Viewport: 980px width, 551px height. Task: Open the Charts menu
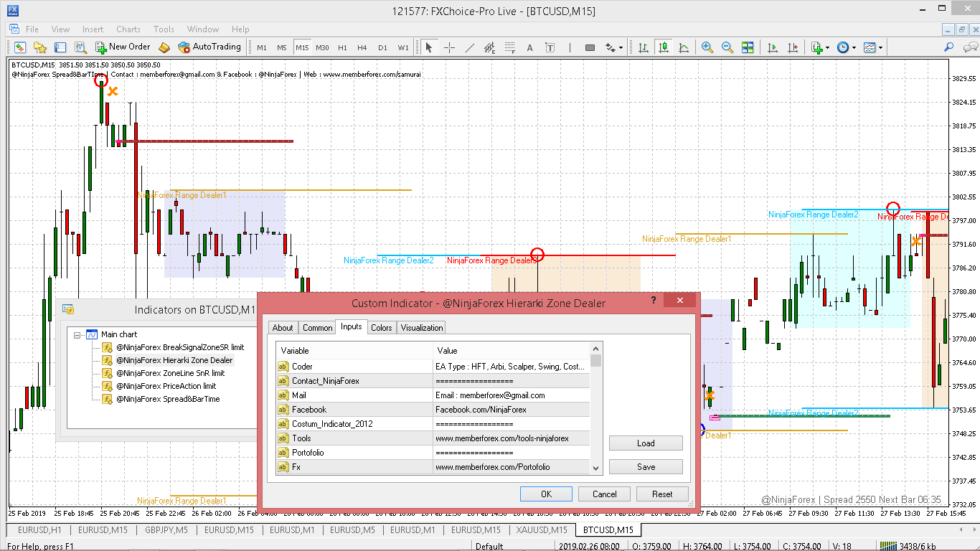(128, 29)
